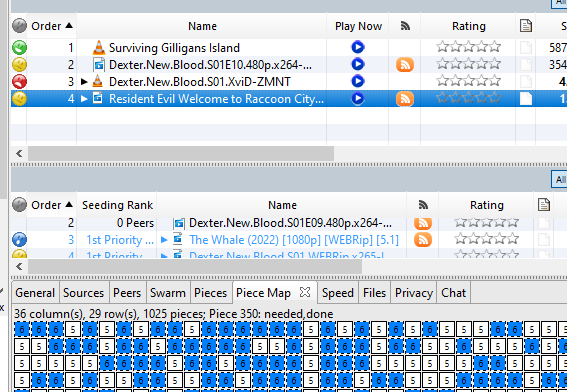The width and height of the screenshot is (567, 392).
Task: Rate Surviving Gilligans Island with stars
Action: [x=468, y=47]
